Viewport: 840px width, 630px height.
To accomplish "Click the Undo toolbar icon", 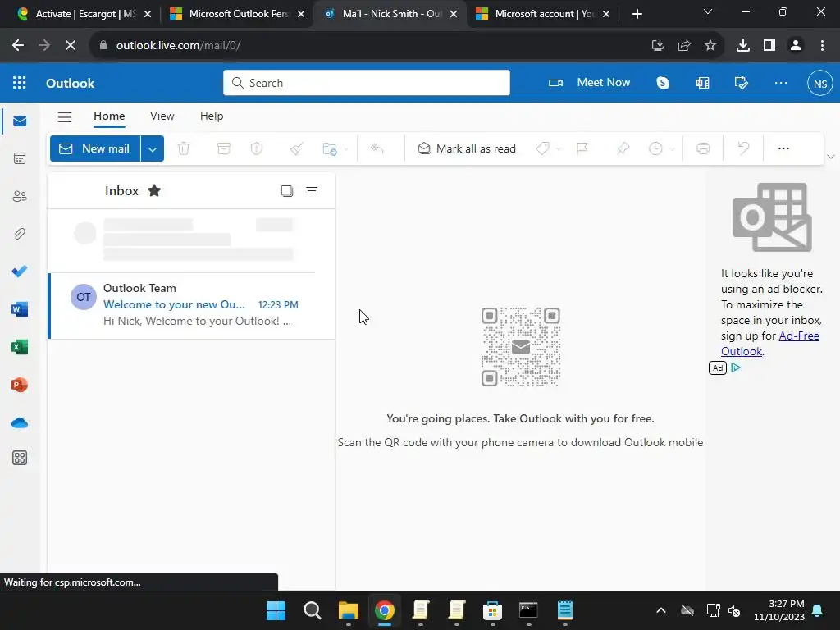I will pyautogui.click(x=743, y=148).
